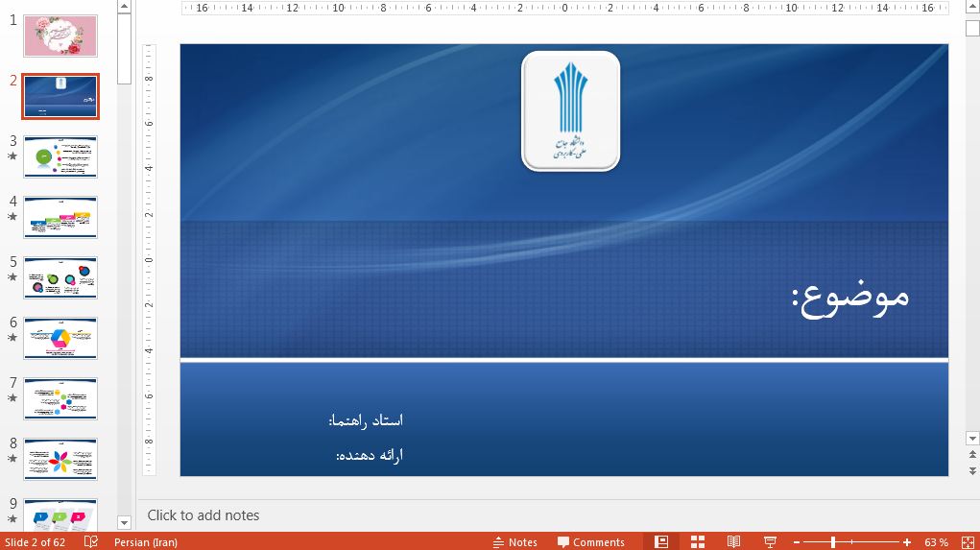Screen dimensions: 980x550
Task: Open Slide Sorter view
Action: (698, 542)
